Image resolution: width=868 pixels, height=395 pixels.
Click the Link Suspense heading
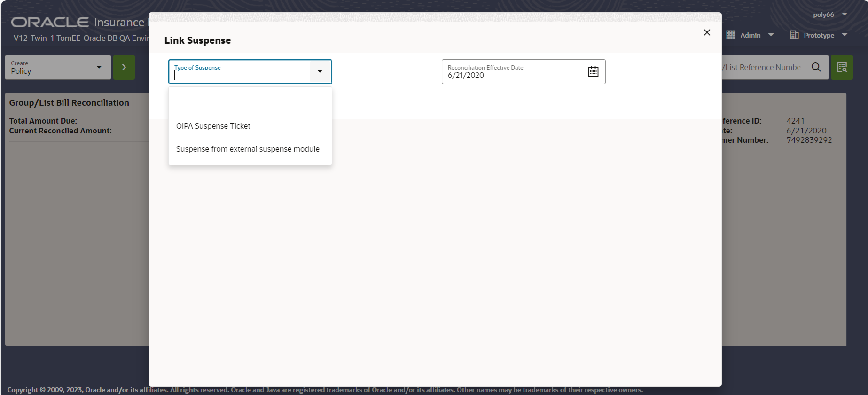[197, 40]
